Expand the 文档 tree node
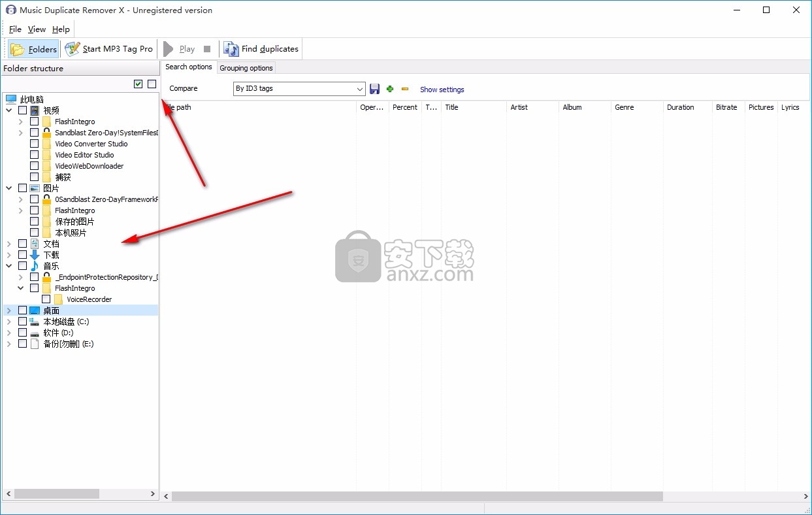Viewport: 812px width, 515px height. click(9, 244)
